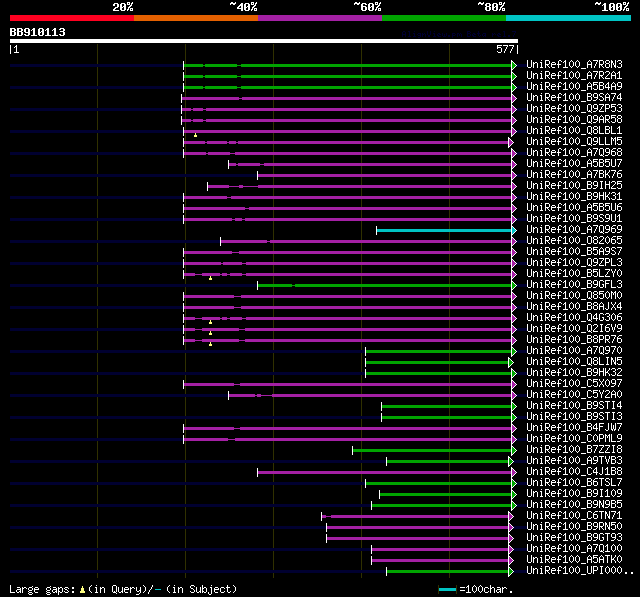The image size is (640, 597).
Task: Click the purple arrowhead for UniRef100_B4FJW7
Action: (514, 428)
